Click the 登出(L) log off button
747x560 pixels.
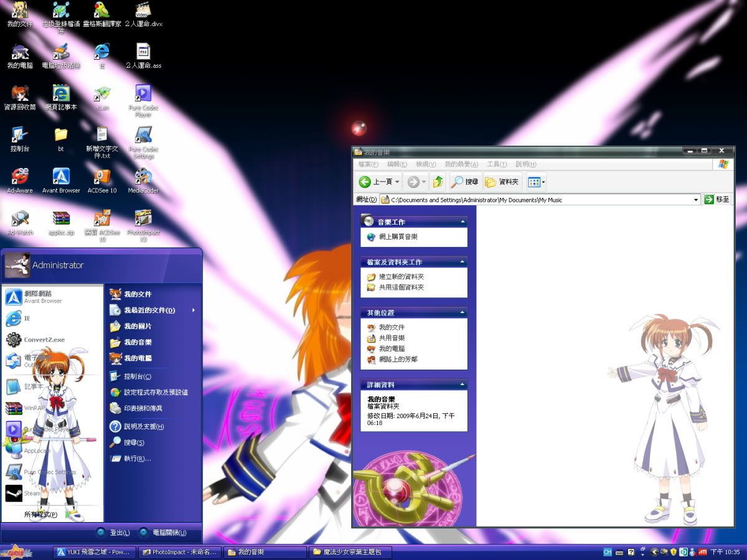click(113, 533)
